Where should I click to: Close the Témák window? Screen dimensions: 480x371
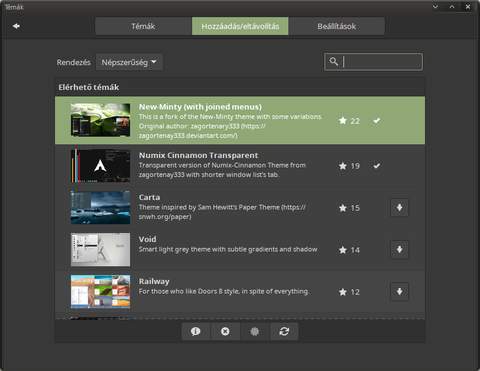(468, 7)
